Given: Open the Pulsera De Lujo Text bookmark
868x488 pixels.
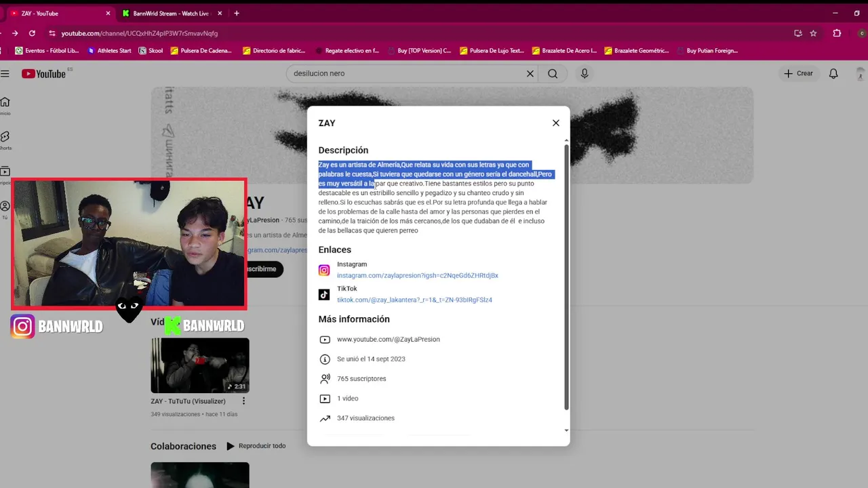Looking at the screenshot, I should pyautogui.click(x=492, y=51).
